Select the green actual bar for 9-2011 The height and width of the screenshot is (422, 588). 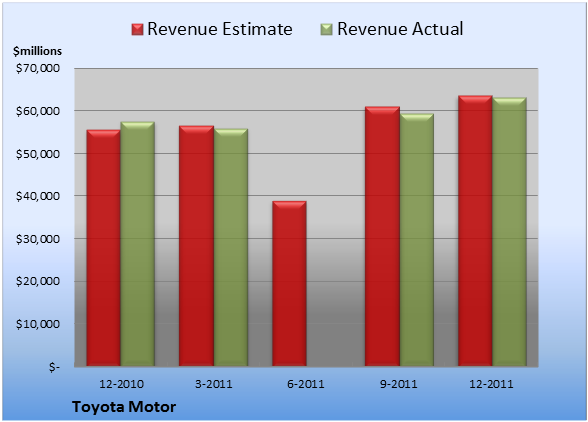(x=417, y=240)
